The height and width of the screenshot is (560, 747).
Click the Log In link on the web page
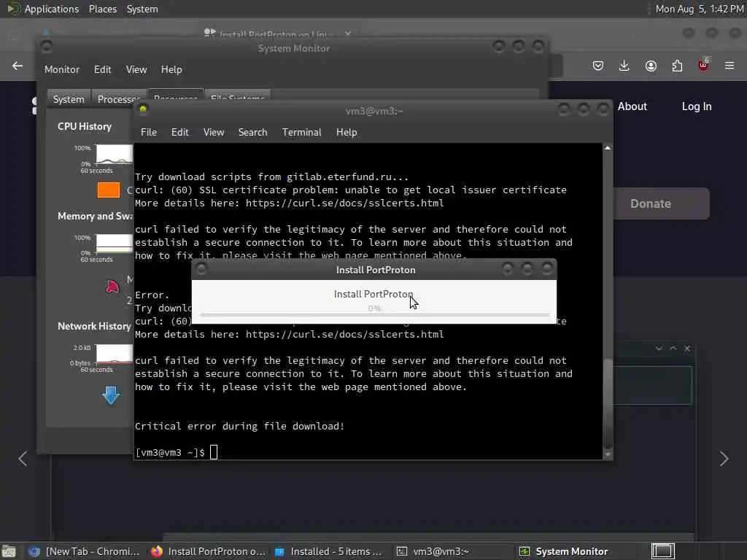[x=697, y=106]
